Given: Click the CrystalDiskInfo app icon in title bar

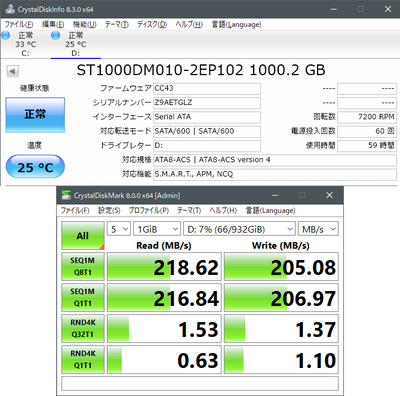Looking at the screenshot, I should click(10, 9).
